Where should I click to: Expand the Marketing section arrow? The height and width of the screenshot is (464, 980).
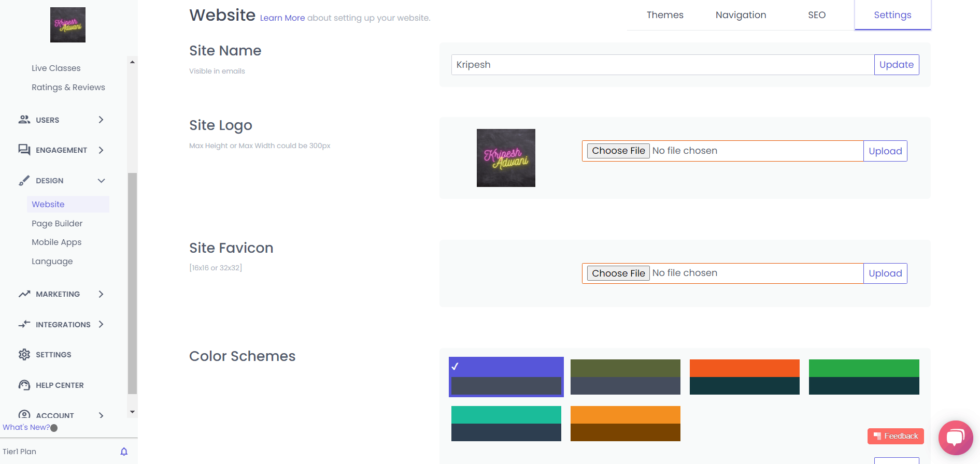click(101, 294)
